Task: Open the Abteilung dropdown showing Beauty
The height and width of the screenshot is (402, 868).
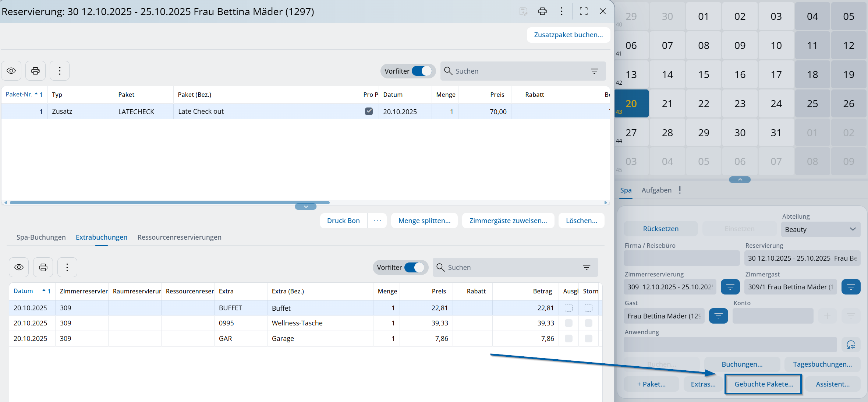Action: [x=821, y=229]
